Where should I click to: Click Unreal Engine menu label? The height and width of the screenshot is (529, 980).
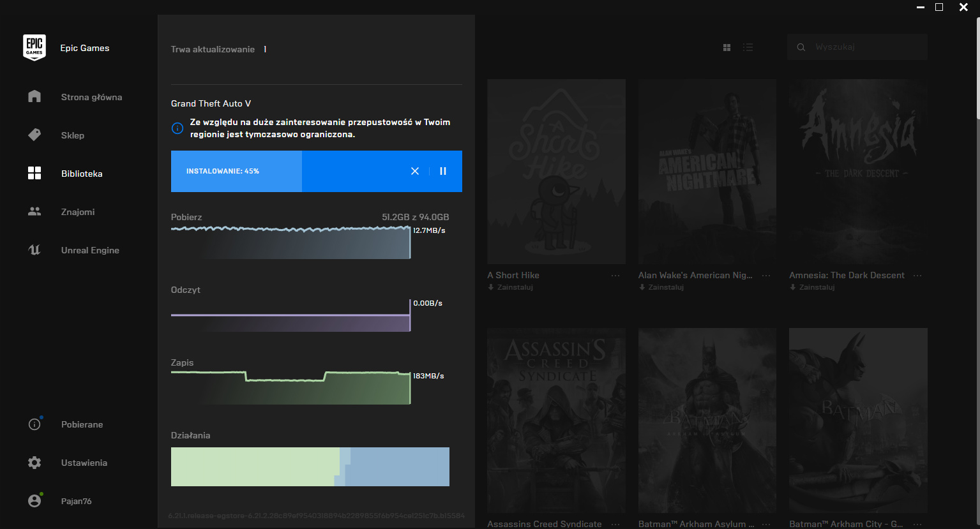coord(90,250)
